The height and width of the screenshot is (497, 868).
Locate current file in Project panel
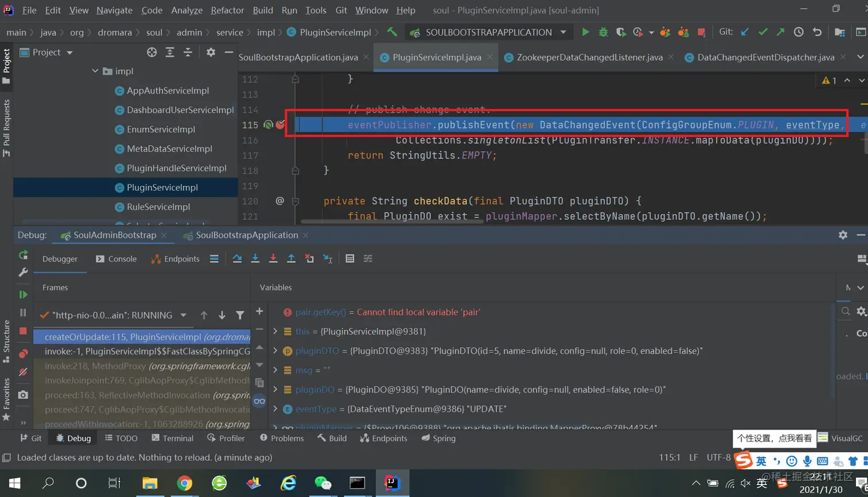(x=152, y=52)
